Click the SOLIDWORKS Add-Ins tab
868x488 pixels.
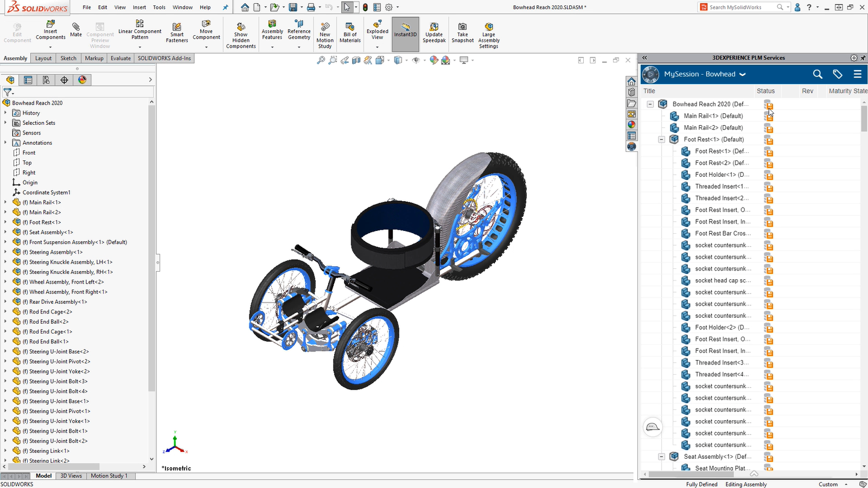click(164, 58)
